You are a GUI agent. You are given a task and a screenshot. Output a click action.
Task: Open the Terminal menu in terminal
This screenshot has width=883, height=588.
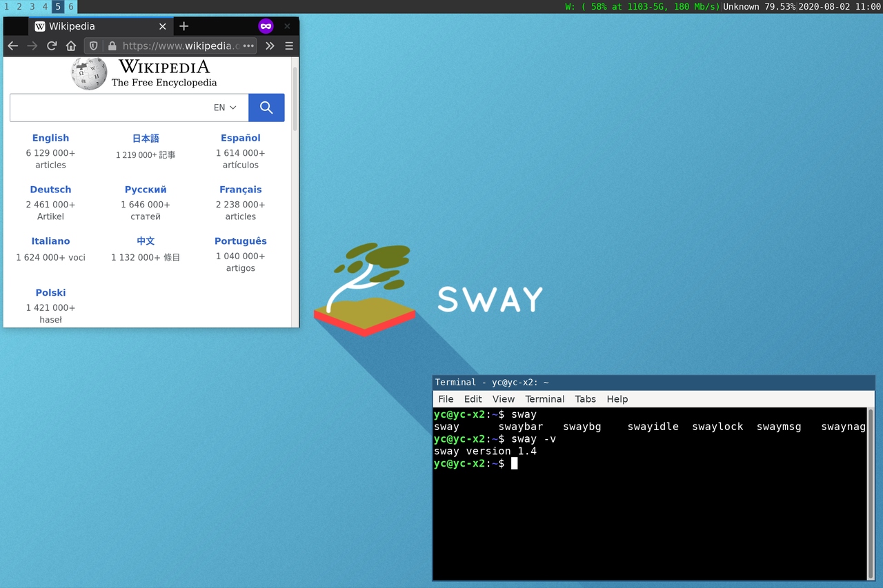click(x=545, y=399)
